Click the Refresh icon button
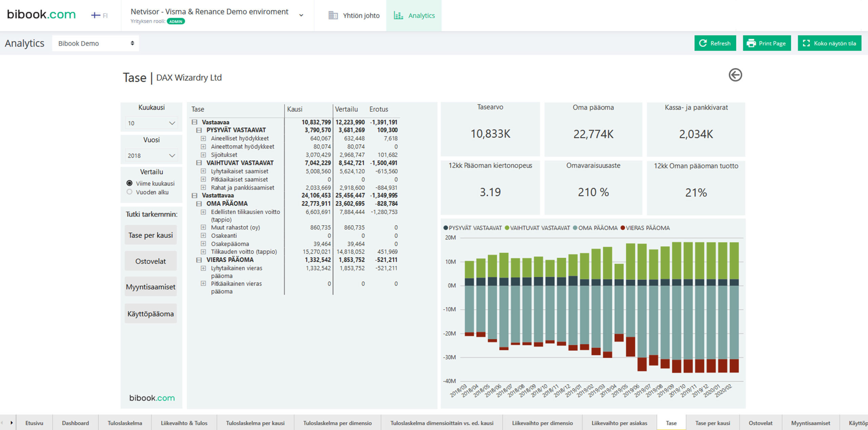868x430 pixels. coord(703,43)
